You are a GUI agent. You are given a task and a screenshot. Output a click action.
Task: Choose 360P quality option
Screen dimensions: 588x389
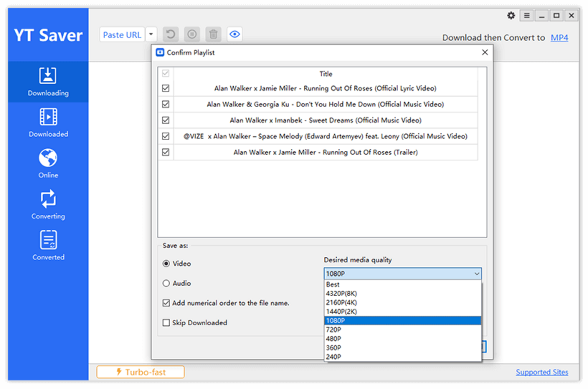[403, 348]
